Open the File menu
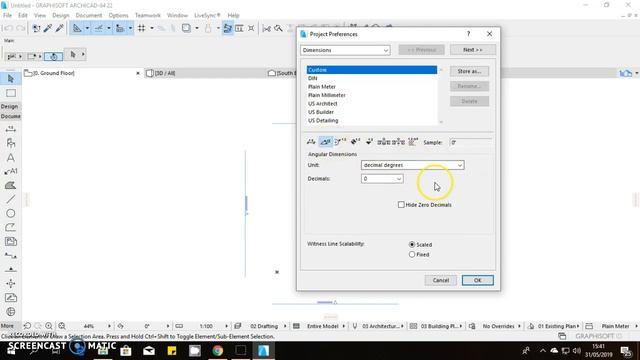Image resolution: width=640 pixels, height=360 pixels. [7, 15]
